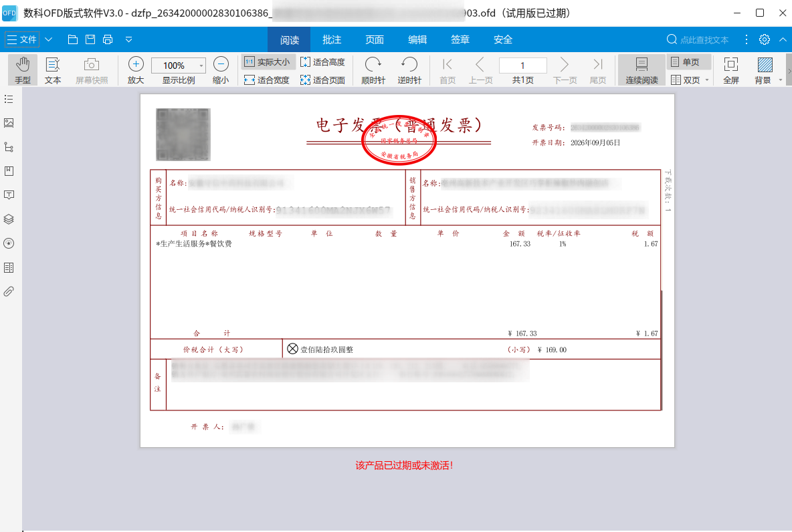Rotate the page counterclockwise (逆时针)
792x532 pixels.
[409, 70]
